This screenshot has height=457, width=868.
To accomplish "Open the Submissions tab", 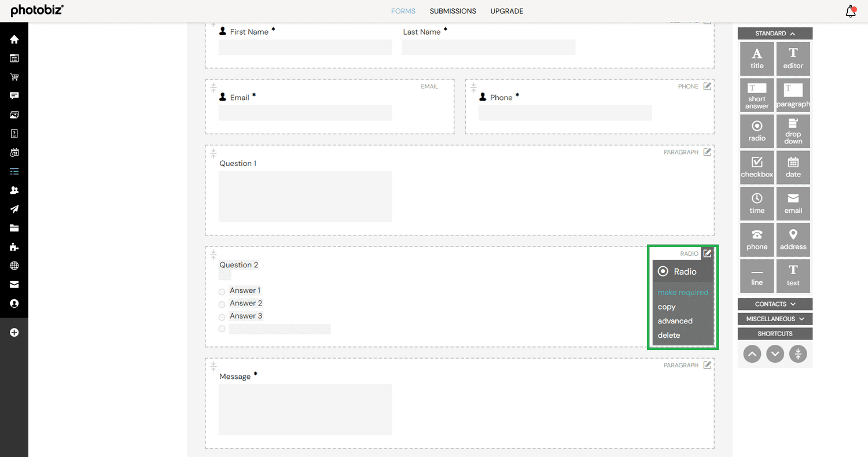I will (x=453, y=12).
